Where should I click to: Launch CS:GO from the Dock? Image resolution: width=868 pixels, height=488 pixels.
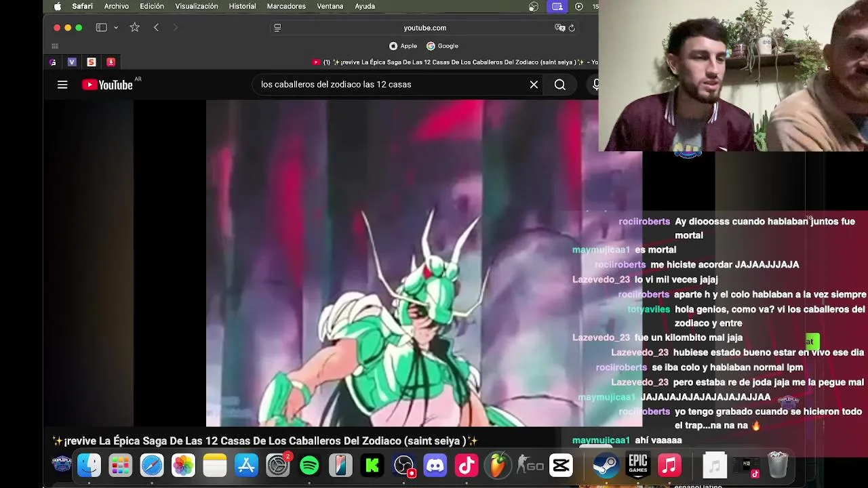530,465
